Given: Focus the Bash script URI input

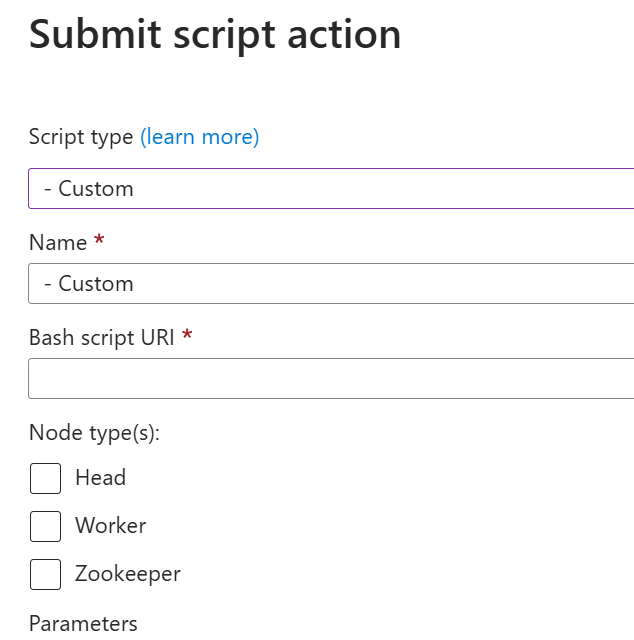Looking at the screenshot, I should [x=330, y=379].
